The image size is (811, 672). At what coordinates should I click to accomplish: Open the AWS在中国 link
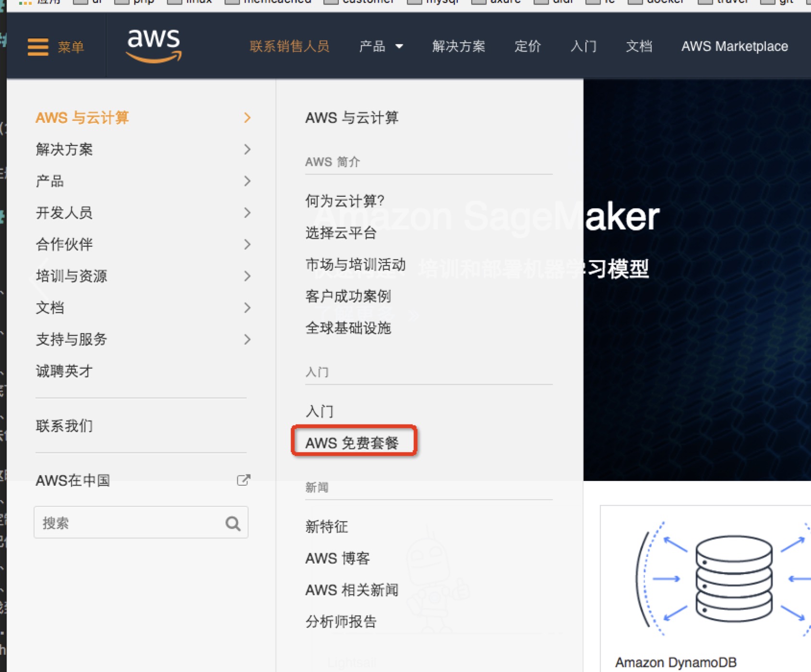click(x=72, y=480)
